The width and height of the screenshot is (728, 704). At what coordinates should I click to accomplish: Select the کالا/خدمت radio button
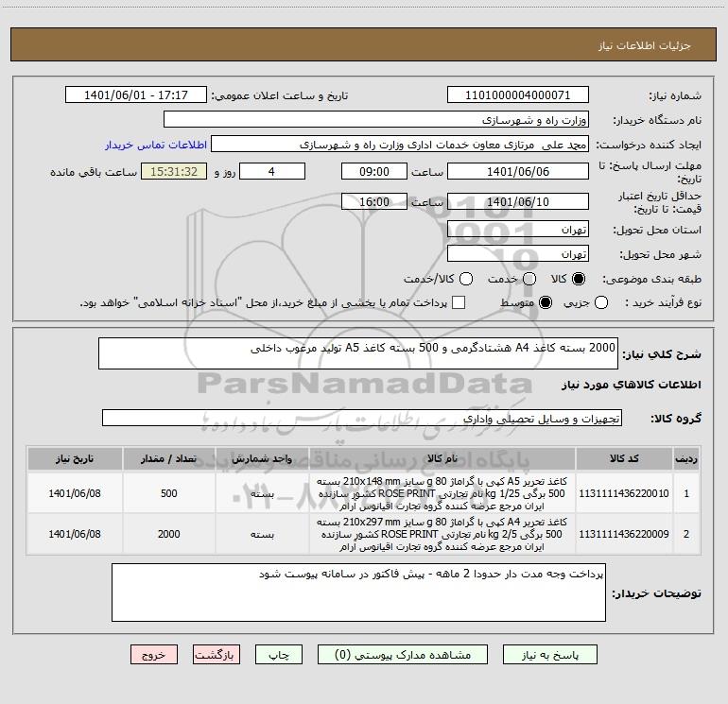coord(466,279)
